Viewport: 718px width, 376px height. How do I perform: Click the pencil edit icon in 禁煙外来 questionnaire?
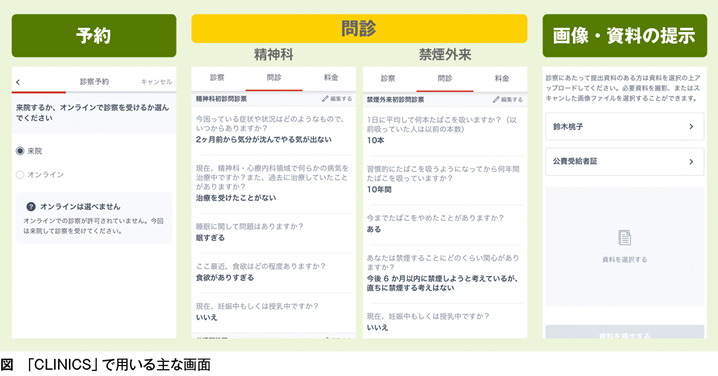point(496,99)
